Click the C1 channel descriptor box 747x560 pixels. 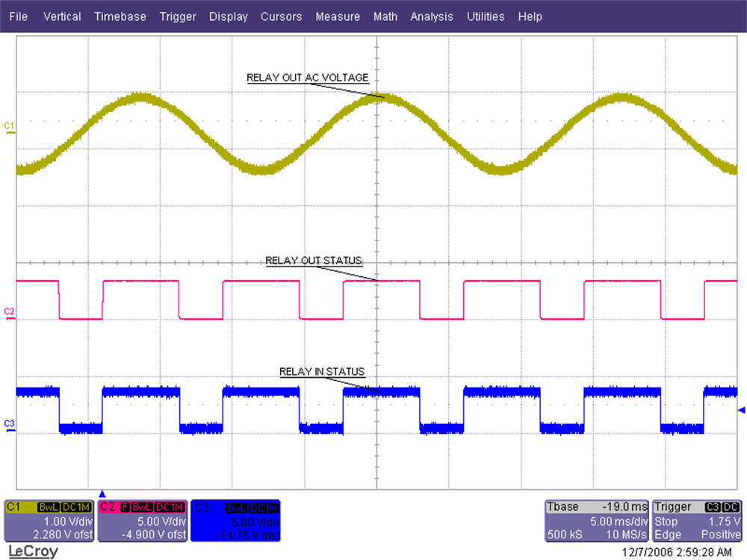click(x=49, y=521)
